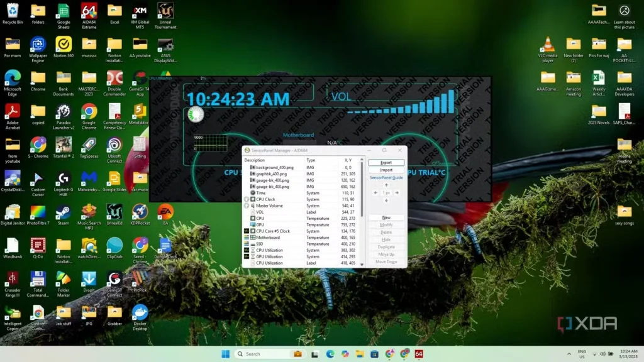This screenshot has height=362, width=644.
Task: Click the Docker Desktop icon
Action: (140, 313)
